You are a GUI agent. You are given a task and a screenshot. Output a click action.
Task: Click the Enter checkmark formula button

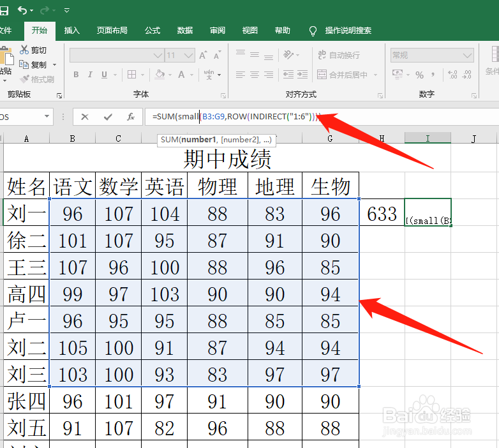pyautogui.click(x=108, y=117)
